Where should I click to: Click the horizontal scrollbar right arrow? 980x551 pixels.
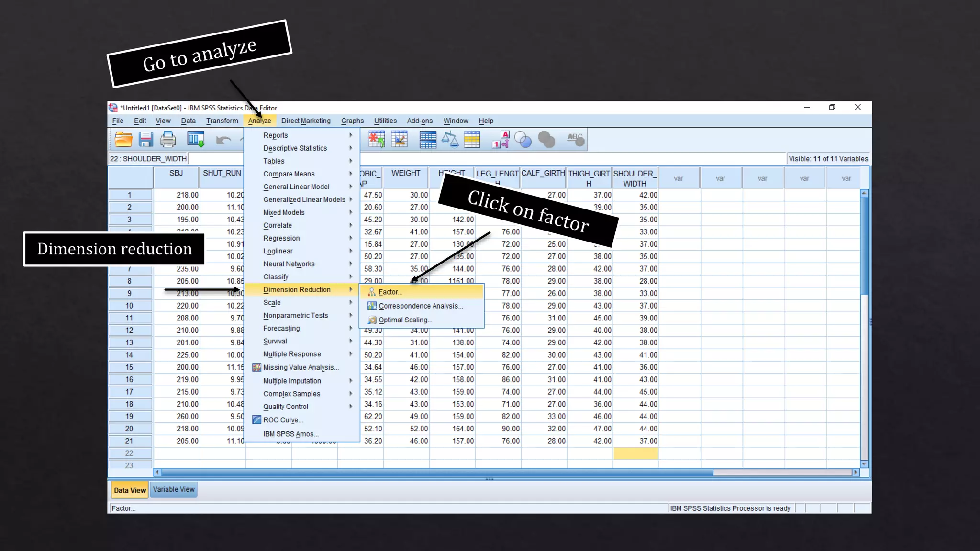tap(856, 472)
